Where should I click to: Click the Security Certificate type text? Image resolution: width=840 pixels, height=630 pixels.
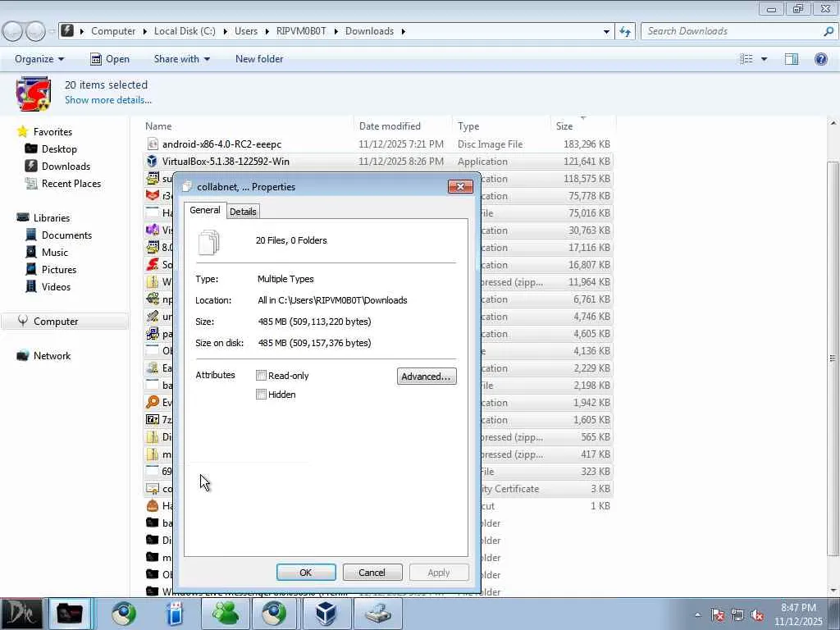tap(510, 489)
